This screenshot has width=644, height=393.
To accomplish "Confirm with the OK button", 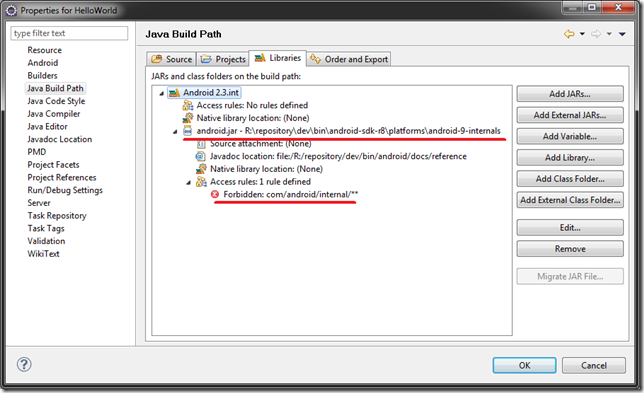I will [x=524, y=365].
